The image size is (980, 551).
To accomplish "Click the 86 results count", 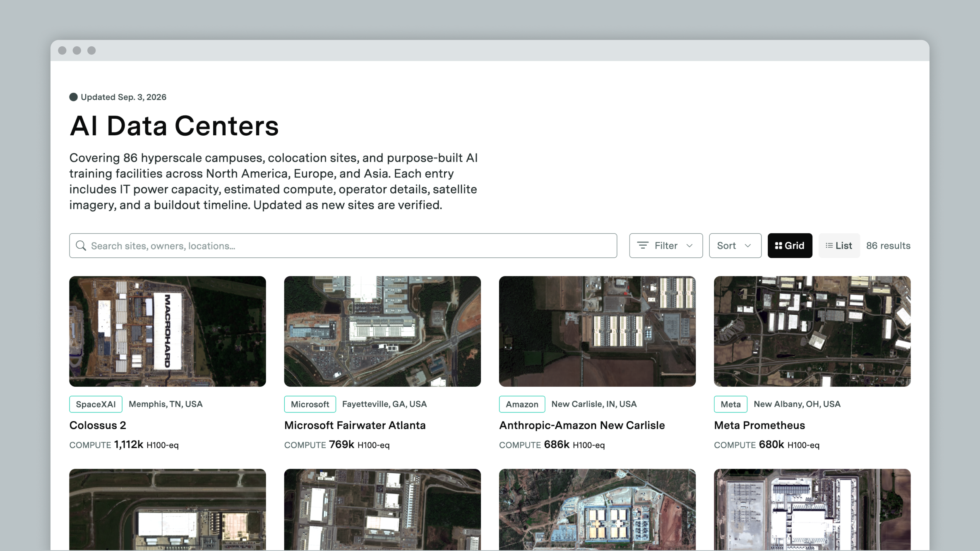I will (888, 246).
